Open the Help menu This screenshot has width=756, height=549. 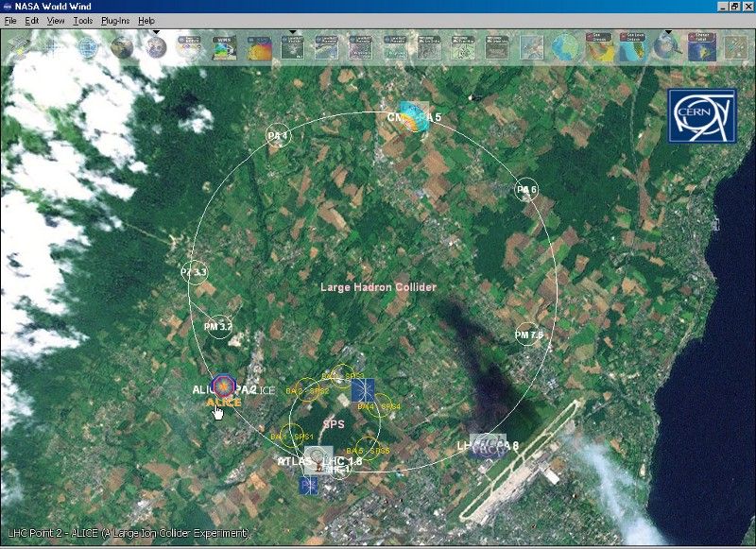146,21
